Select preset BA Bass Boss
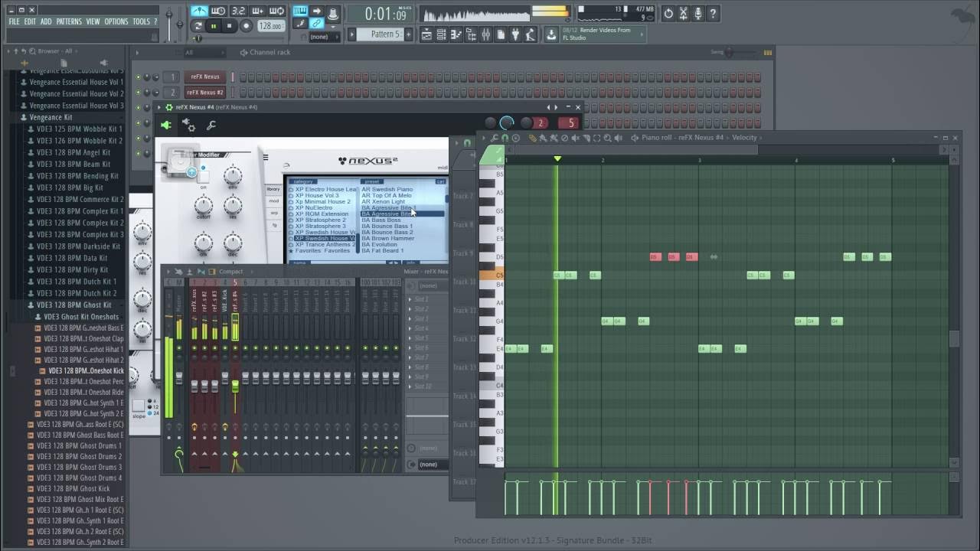The width and height of the screenshot is (980, 551). [x=381, y=220]
